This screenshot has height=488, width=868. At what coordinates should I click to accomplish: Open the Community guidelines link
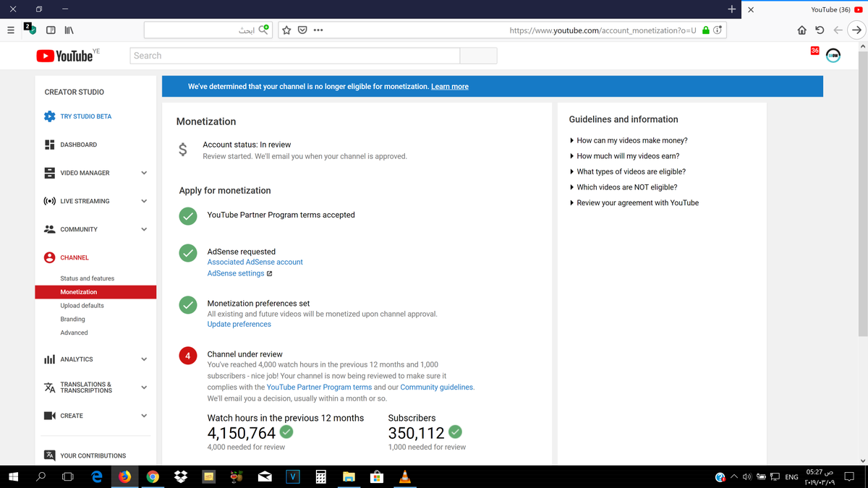click(x=437, y=388)
